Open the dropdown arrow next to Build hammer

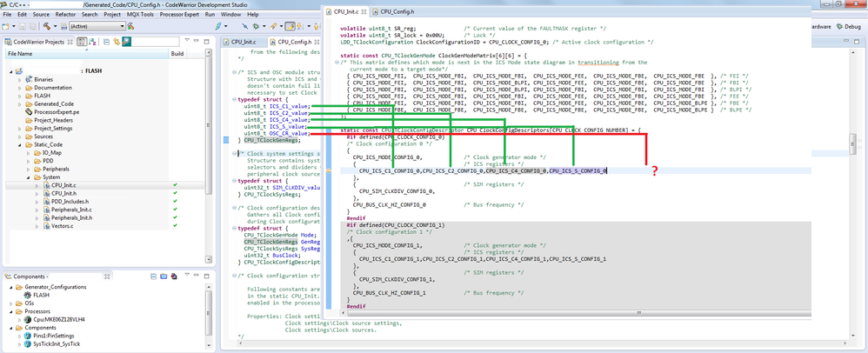tap(56, 26)
